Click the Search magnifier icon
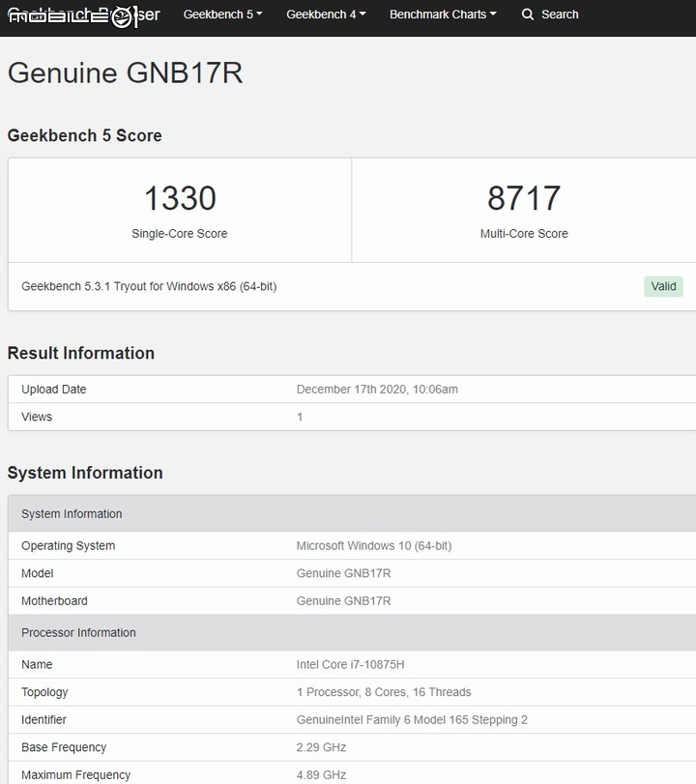 pos(528,15)
